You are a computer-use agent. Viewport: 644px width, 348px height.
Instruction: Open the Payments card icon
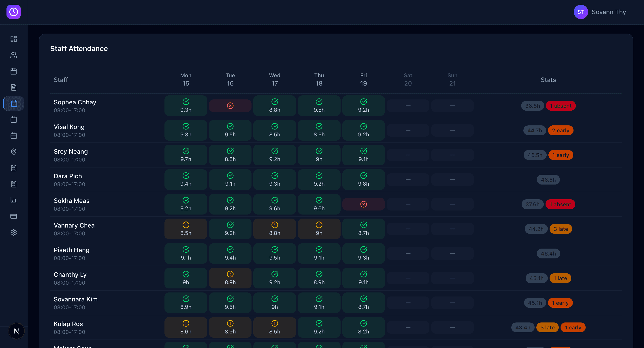(13, 216)
